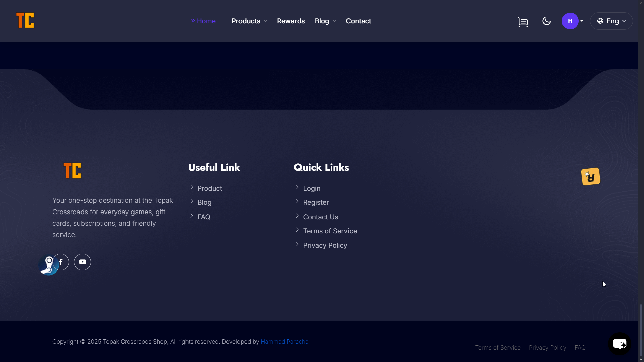Open the chat support bubble

pyautogui.click(x=619, y=344)
